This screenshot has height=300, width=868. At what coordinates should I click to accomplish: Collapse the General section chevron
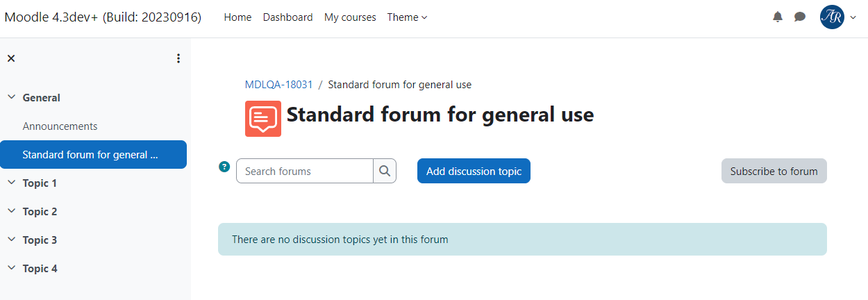[x=11, y=98]
